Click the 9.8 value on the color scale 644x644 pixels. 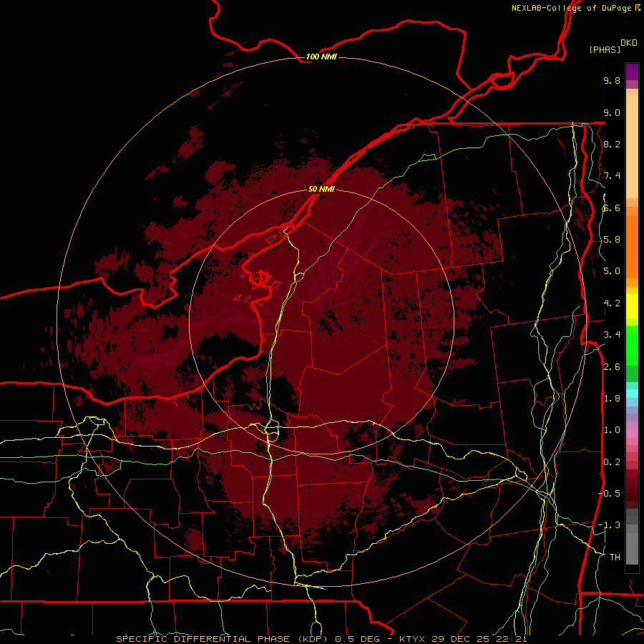612,80
